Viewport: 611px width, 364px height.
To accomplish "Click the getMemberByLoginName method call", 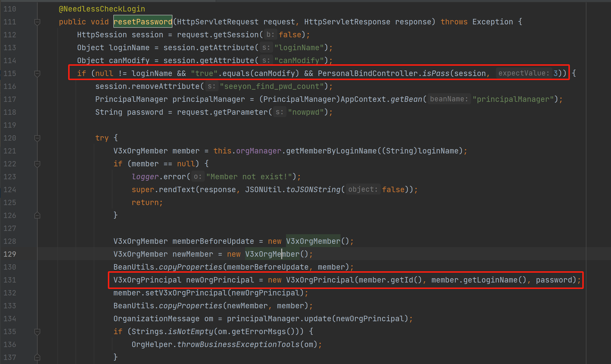I will [x=331, y=151].
